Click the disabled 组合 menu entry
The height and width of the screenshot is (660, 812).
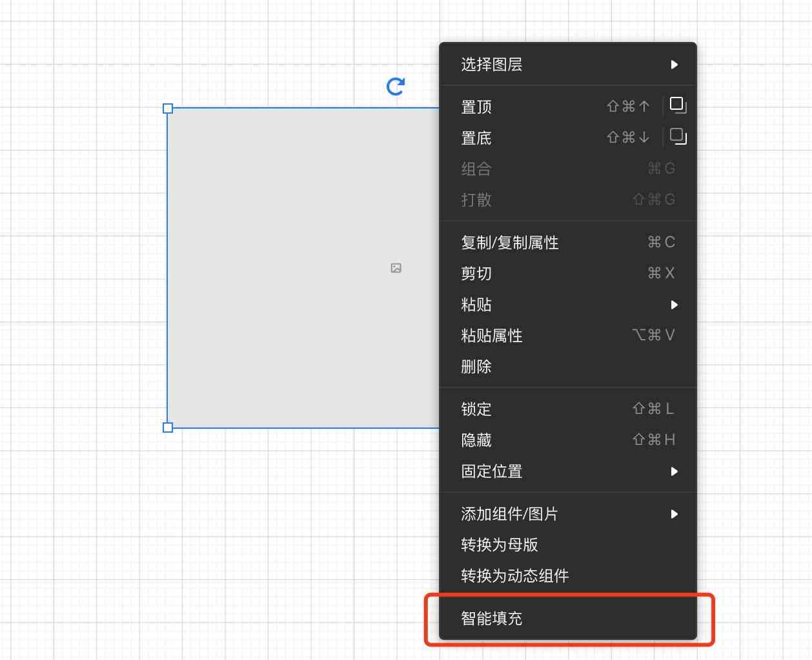point(567,169)
